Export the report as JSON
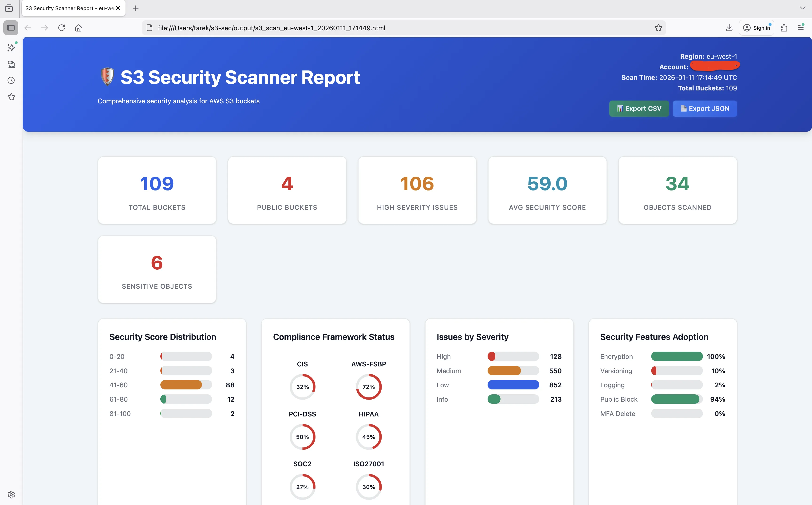The height and width of the screenshot is (505, 812). tap(705, 109)
